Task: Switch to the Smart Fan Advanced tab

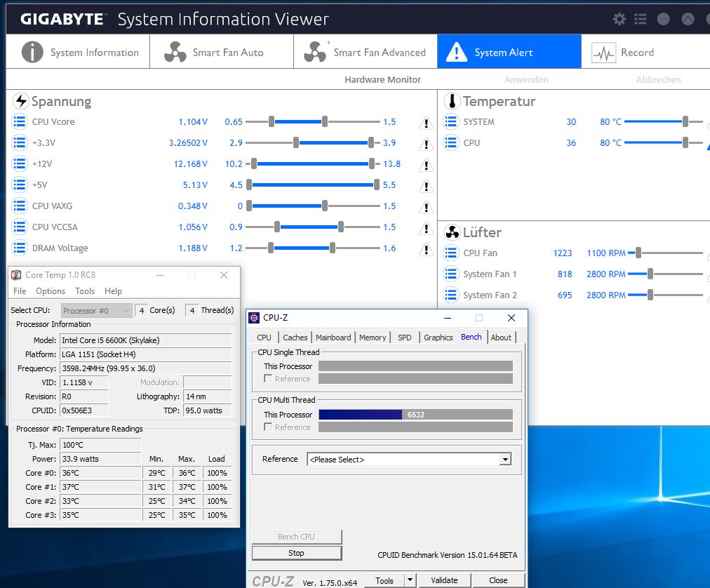Action: [x=365, y=53]
